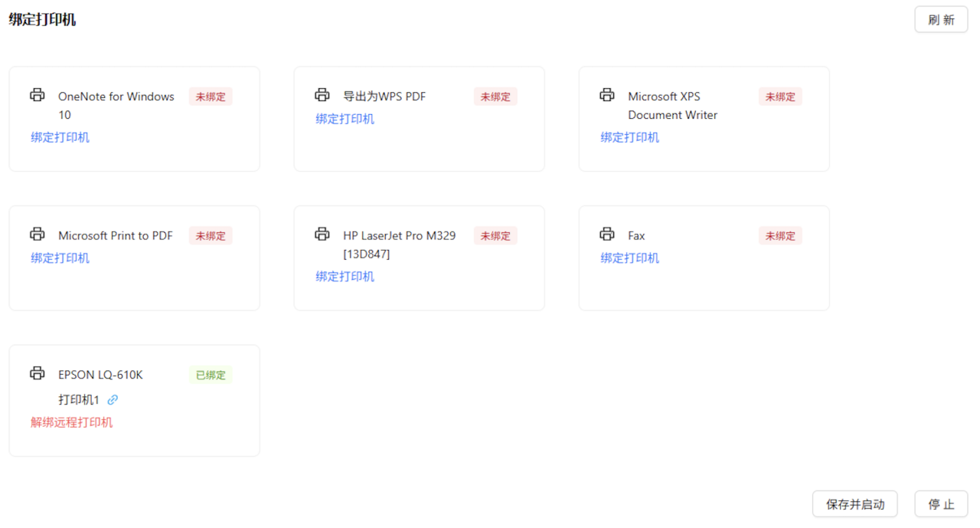Screen dimensions: 980x528
Task: Click the 未绑定 tag on Fax card
Action: [x=780, y=236]
